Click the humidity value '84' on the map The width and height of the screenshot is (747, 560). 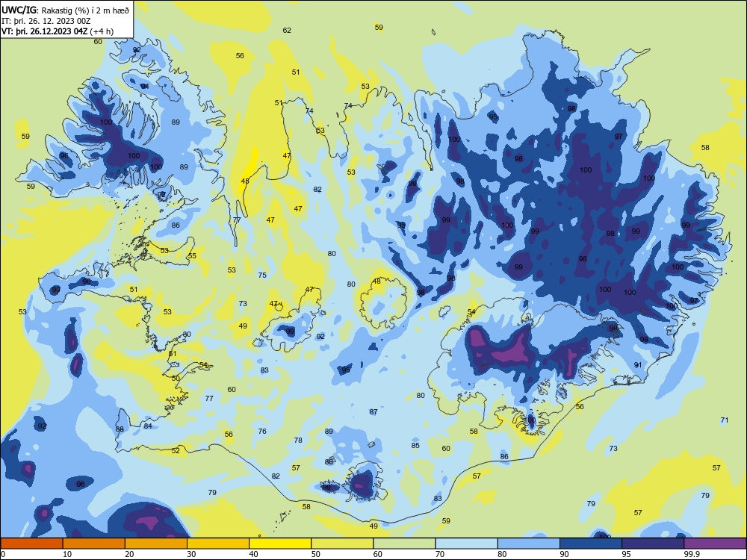click(148, 426)
